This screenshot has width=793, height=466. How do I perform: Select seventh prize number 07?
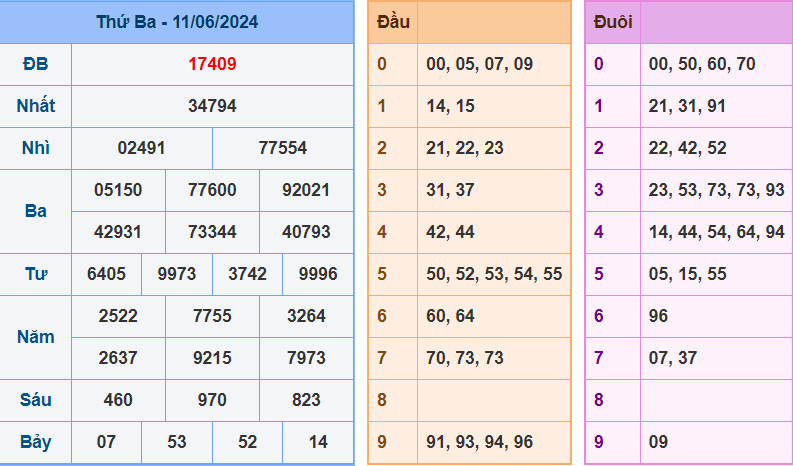tap(106, 442)
